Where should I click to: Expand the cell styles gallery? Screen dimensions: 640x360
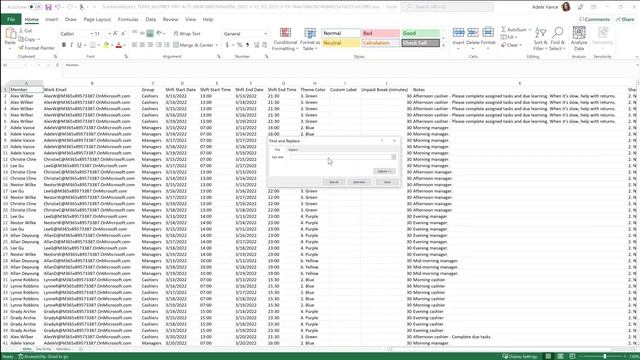(x=444, y=46)
